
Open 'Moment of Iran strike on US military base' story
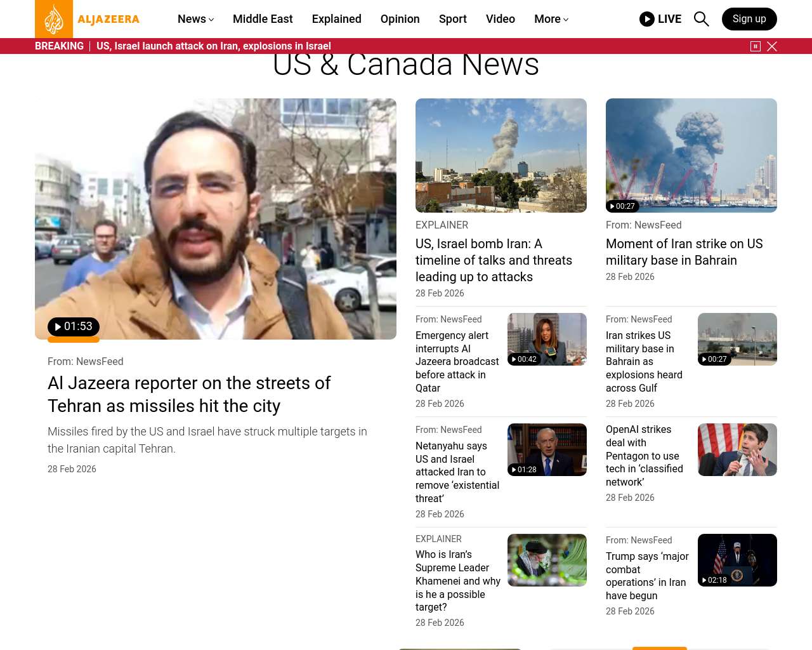684,252
